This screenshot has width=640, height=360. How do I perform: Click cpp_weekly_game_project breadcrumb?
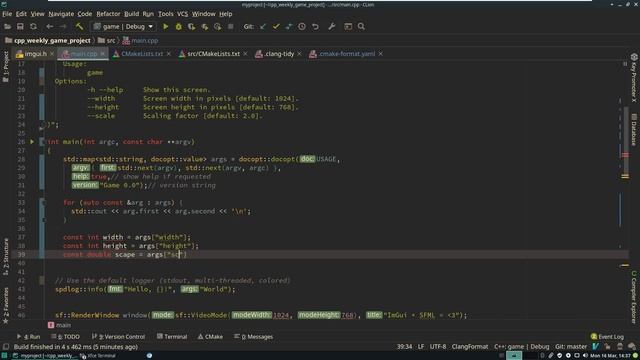[48, 40]
